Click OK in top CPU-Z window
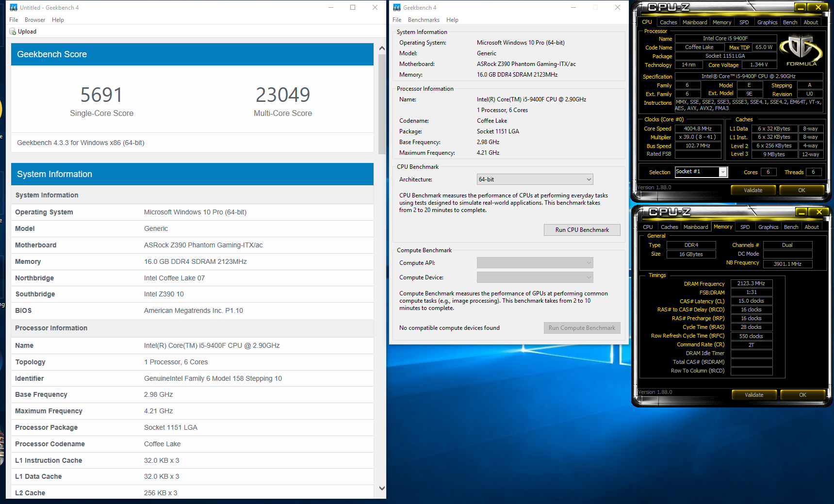 coord(801,190)
